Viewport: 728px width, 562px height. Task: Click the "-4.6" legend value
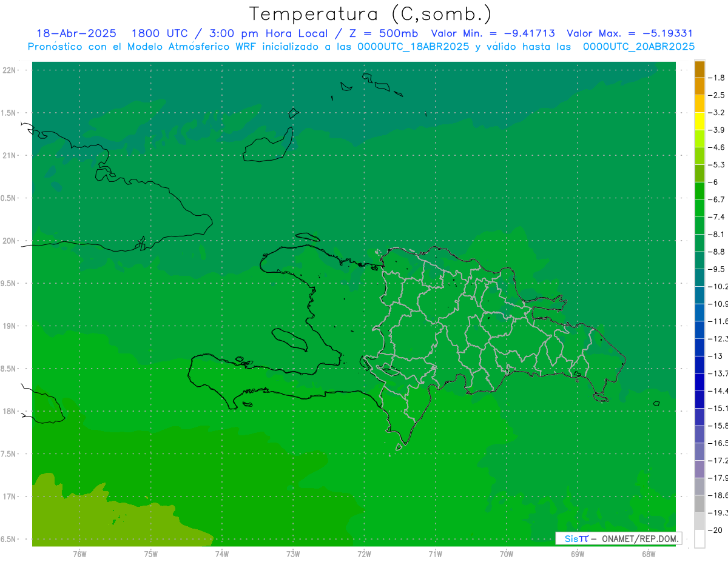716,147
